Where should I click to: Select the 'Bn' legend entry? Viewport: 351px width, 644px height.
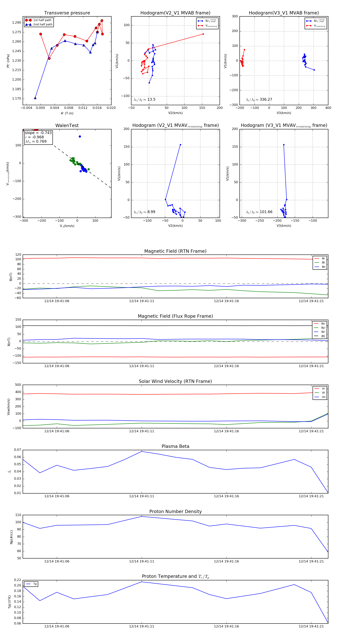(320, 267)
